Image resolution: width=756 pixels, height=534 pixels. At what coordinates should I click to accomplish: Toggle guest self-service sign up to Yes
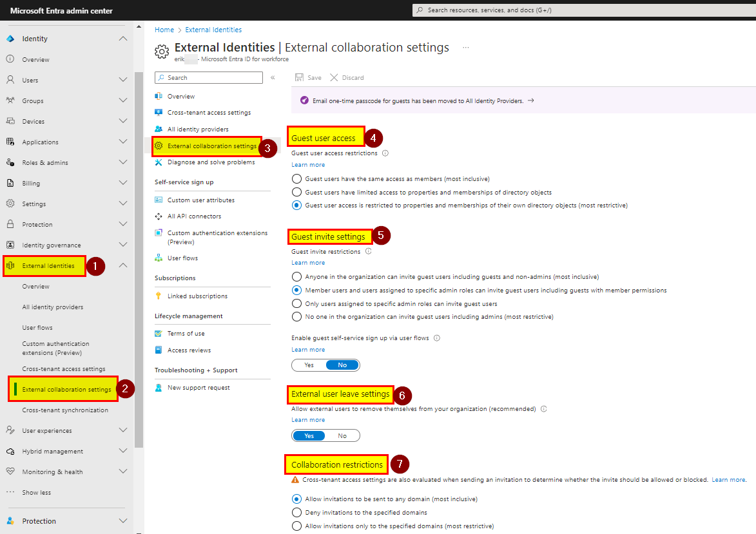309,365
